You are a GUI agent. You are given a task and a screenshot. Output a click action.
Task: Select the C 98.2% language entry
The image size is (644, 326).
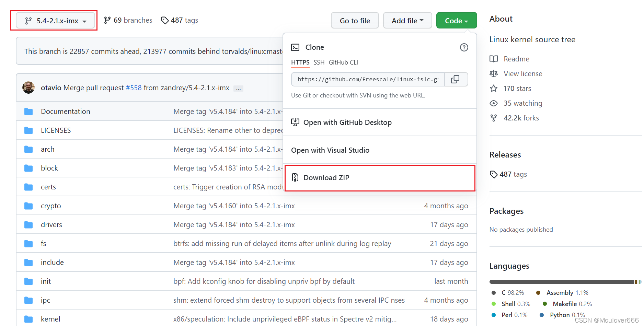pyautogui.click(x=508, y=293)
